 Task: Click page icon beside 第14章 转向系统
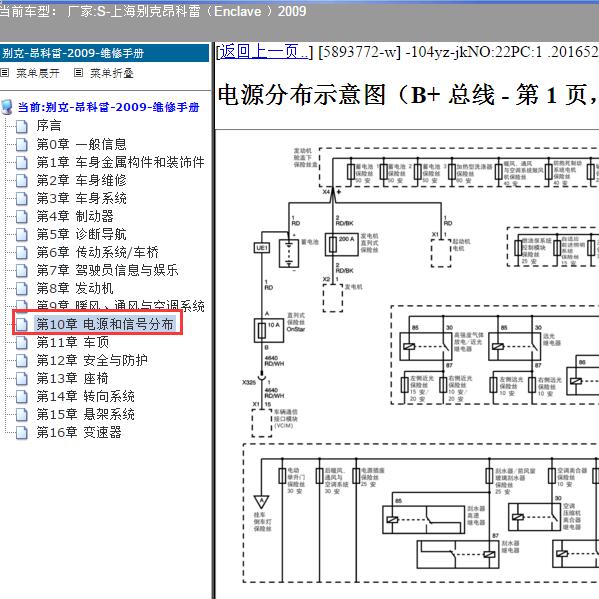click(x=22, y=397)
